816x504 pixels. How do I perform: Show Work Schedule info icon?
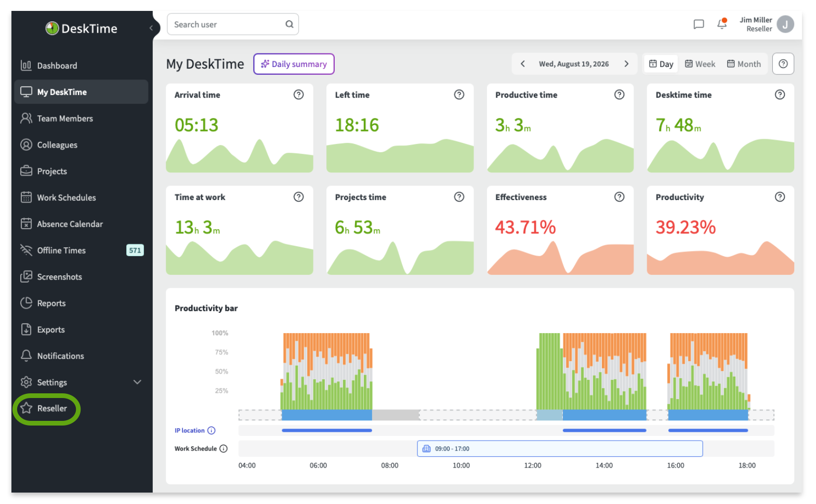pos(223,449)
